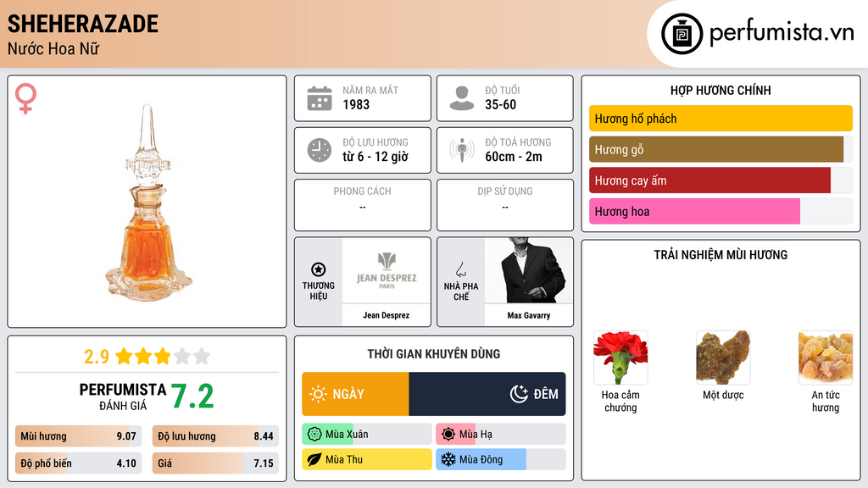Click the Mùi hương 9.07 score bar
868x488 pixels.
point(78,436)
